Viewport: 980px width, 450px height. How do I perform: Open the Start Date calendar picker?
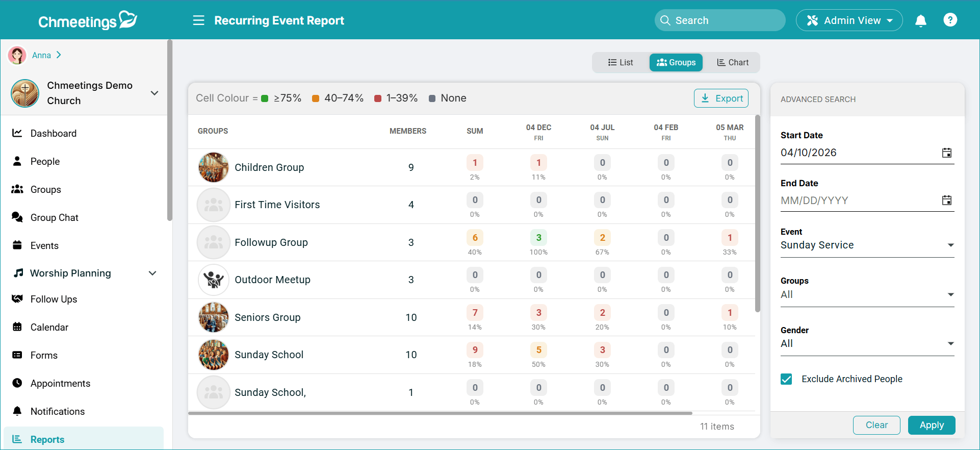(947, 153)
